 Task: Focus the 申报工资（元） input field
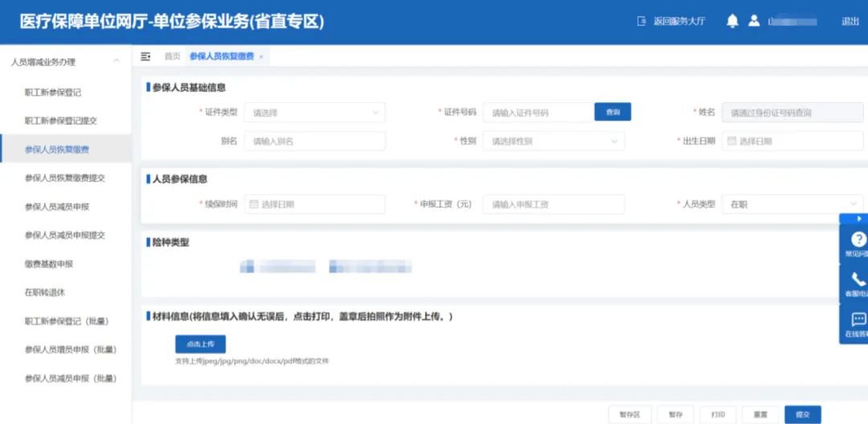coord(554,204)
